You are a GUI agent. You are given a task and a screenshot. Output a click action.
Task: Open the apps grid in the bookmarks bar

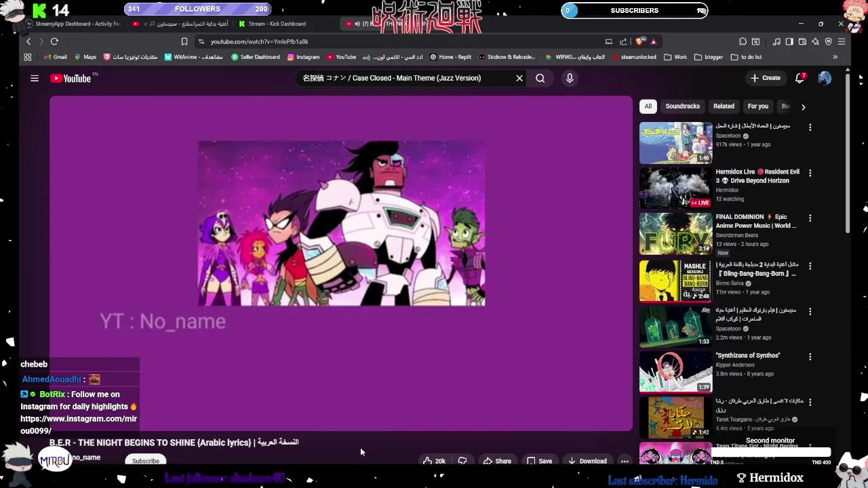point(28,58)
